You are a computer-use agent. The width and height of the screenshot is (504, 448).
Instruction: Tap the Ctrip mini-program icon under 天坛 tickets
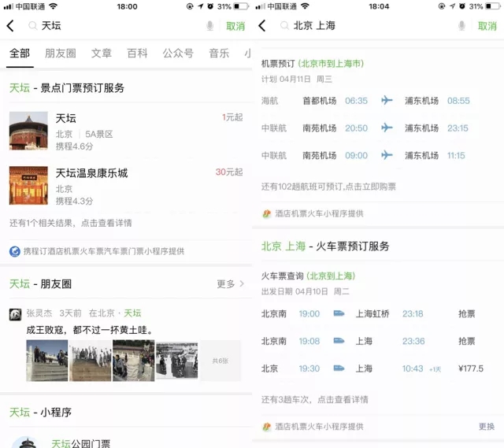tap(15, 251)
